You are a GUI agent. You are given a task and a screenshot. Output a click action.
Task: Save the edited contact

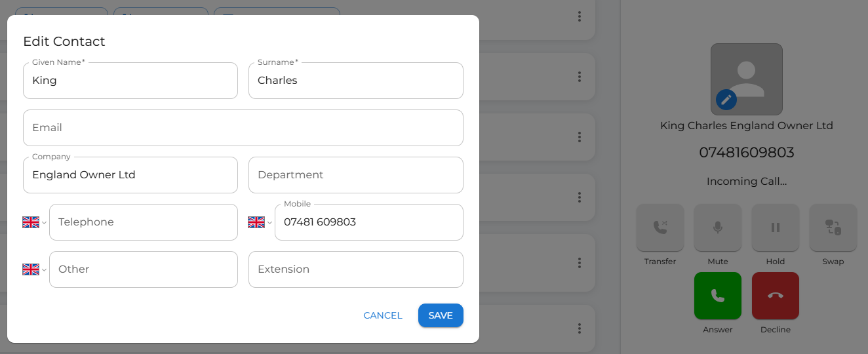441,315
